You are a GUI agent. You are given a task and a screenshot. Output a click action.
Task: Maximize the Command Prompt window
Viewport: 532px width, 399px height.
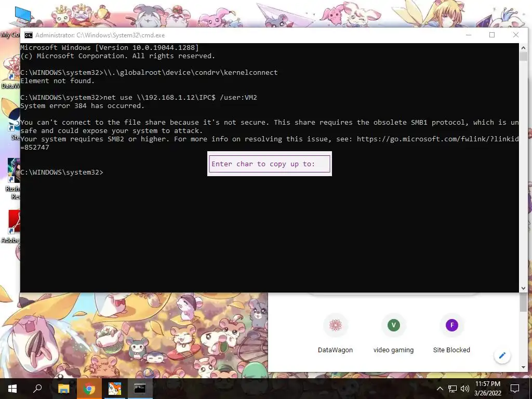coord(492,35)
